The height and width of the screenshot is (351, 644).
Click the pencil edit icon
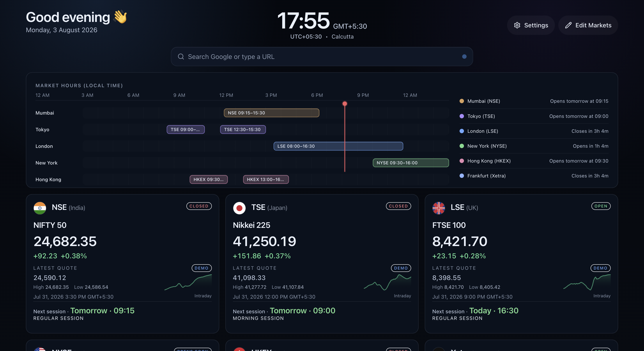coord(568,25)
